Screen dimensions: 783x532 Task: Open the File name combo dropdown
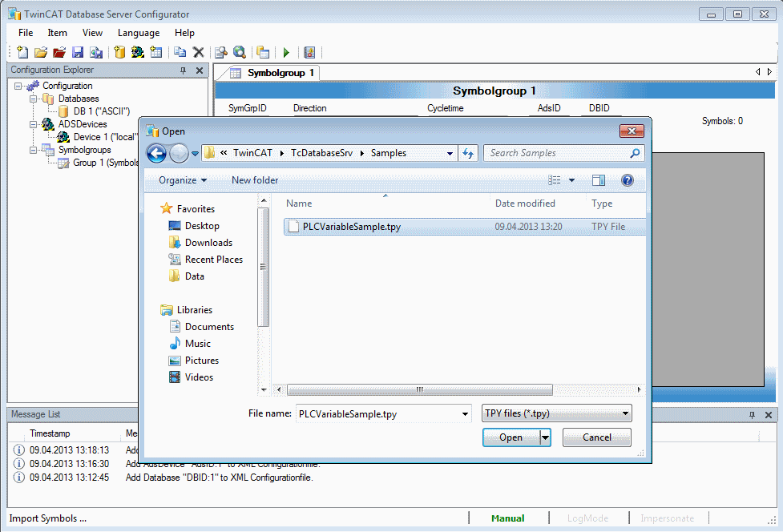(x=465, y=414)
